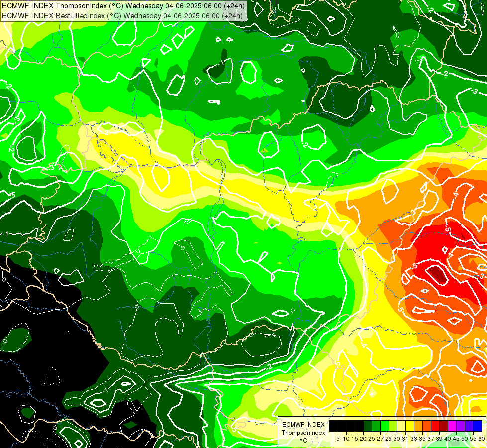Click the legend tick value '5'

pyautogui.click(x=338, y=439)
